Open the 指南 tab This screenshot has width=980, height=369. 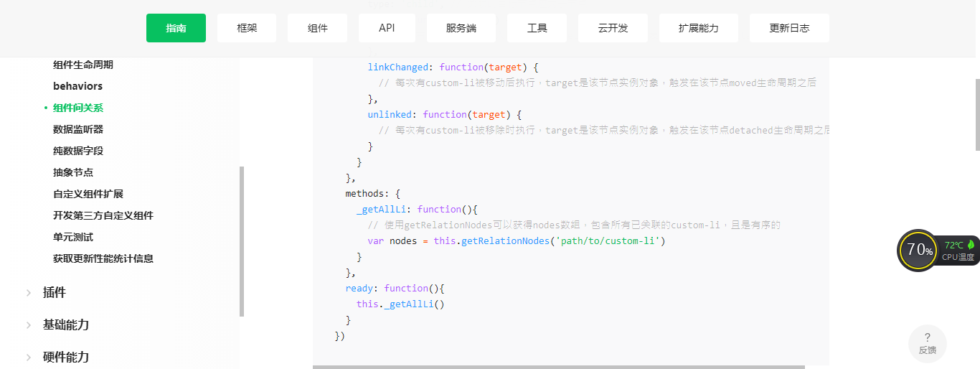(176, 28)
